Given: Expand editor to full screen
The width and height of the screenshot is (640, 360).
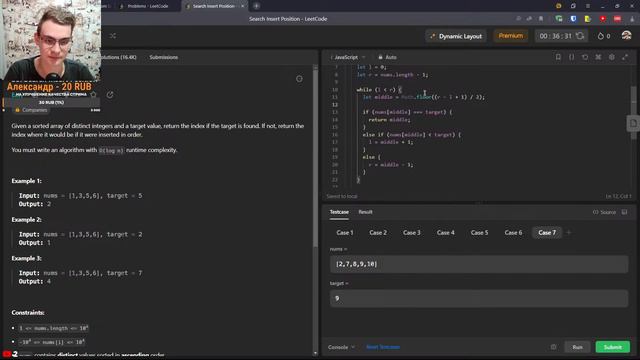Looking at the screenshot, I should 625,57.
